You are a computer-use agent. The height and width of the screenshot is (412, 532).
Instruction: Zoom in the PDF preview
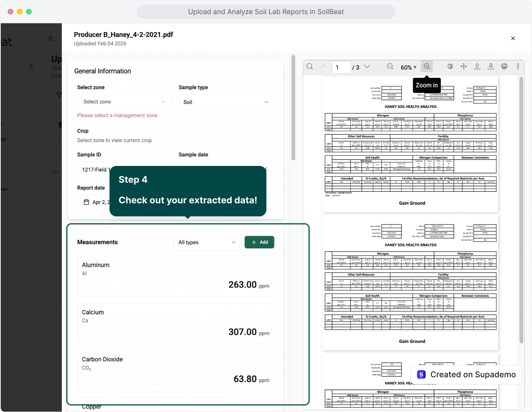(427, 66)
